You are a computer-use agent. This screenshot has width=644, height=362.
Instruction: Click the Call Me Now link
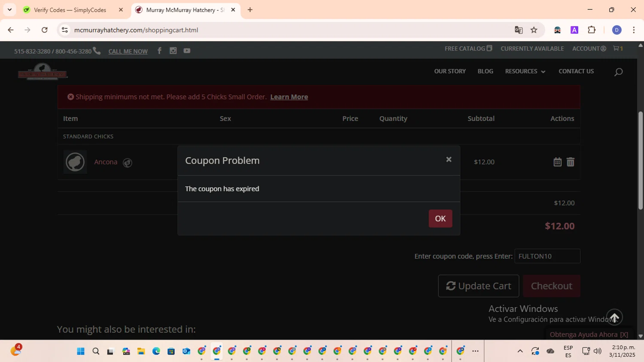click(x=128, y=52)
